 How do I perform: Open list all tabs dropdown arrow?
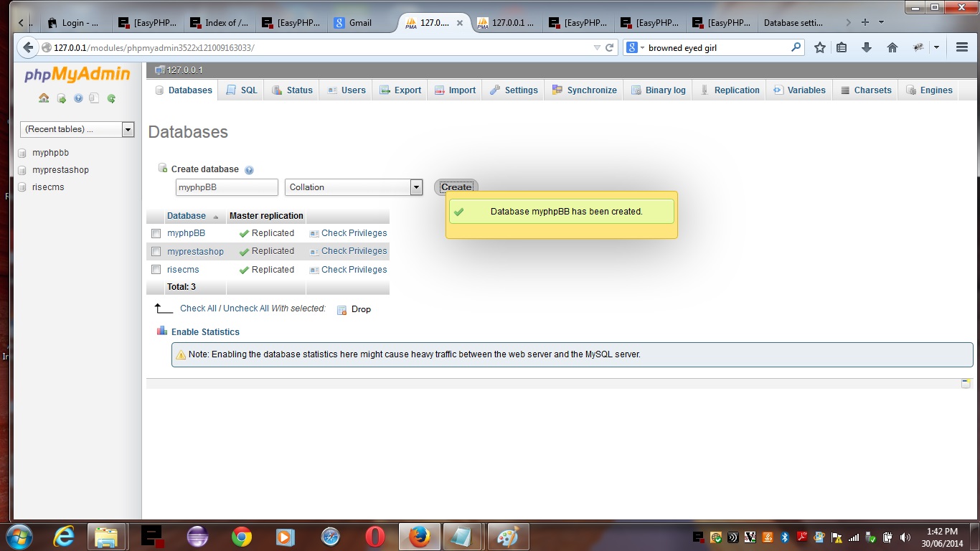[882, 22]
